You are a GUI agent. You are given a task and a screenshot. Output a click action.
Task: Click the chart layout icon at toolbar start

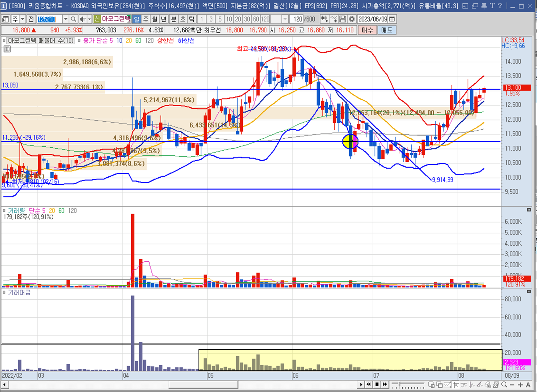point(6,19)
